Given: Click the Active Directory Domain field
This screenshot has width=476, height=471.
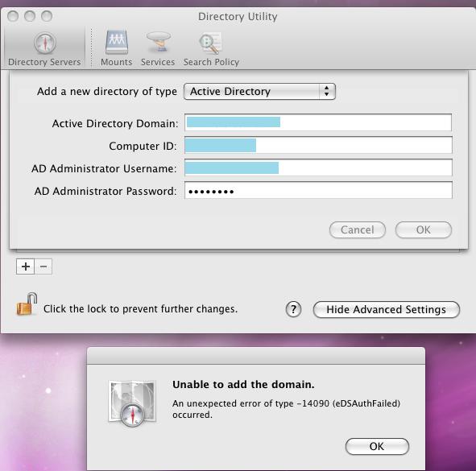Looking at the screenshot, I should point(318,122).
